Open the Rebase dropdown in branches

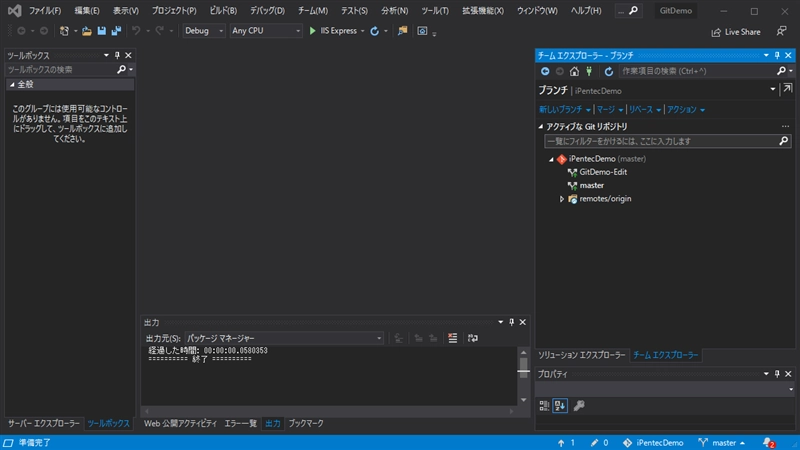[x=645, y=110]
